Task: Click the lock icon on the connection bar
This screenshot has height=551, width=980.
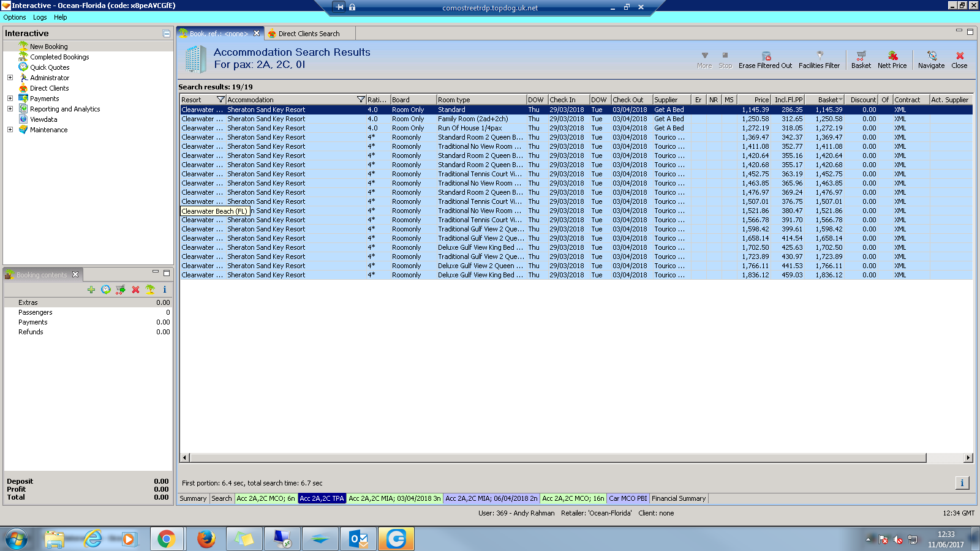Action: (352, 7)
